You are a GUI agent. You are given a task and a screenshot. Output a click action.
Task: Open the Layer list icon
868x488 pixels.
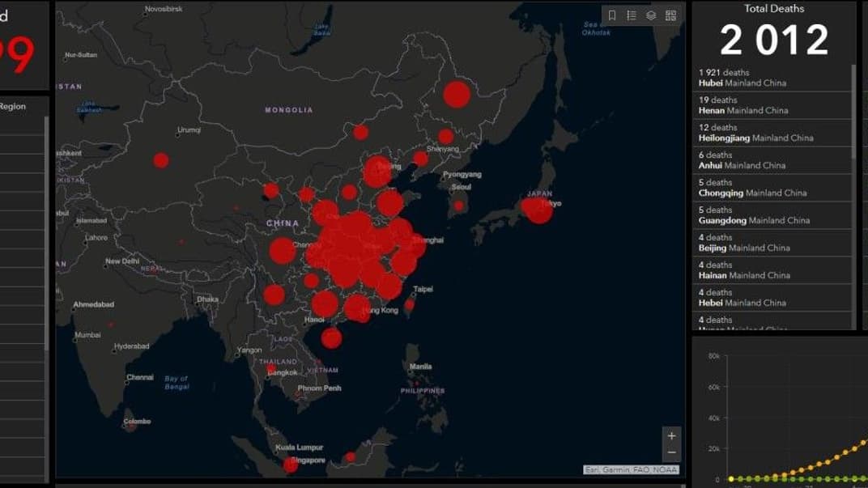651,15
